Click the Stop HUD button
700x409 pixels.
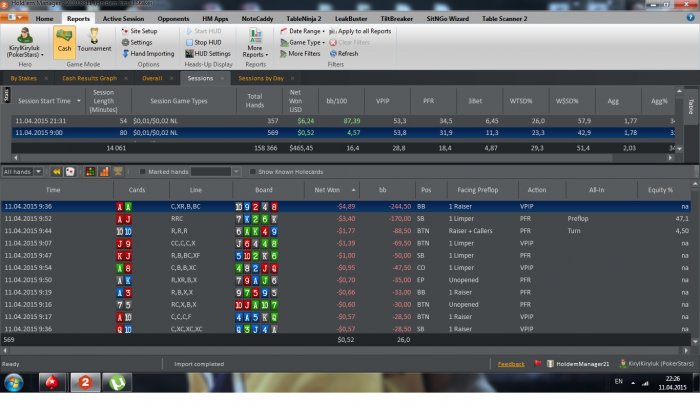(x=204, y=42)
